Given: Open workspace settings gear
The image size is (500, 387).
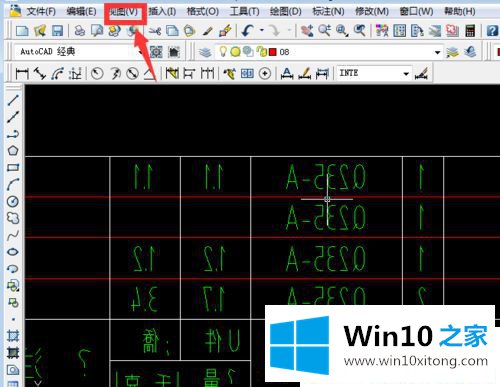Looking at the screenshot, I should click(x=156, y=52).
